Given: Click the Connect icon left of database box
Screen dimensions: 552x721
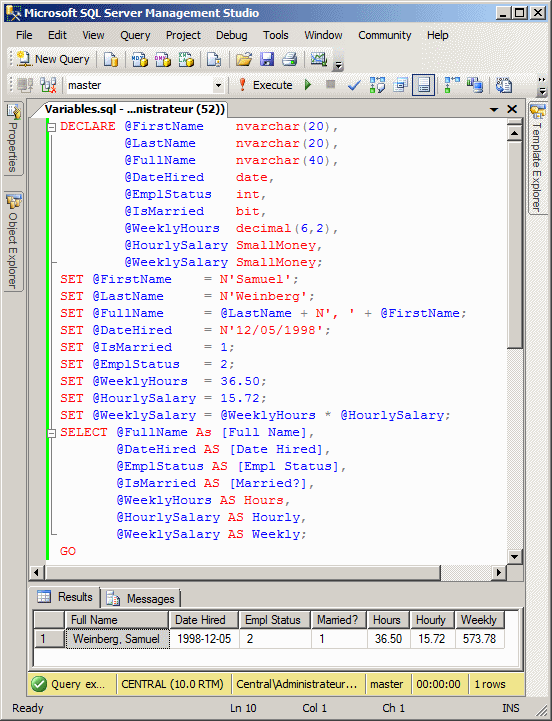Looking at the screenshot, I should click(x=25, y=85).
